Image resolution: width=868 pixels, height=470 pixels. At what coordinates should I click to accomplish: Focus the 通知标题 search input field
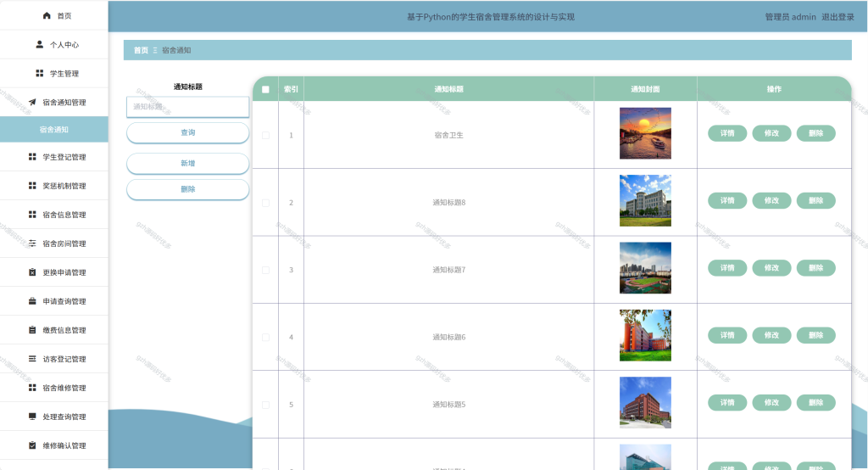coord(187,107)
